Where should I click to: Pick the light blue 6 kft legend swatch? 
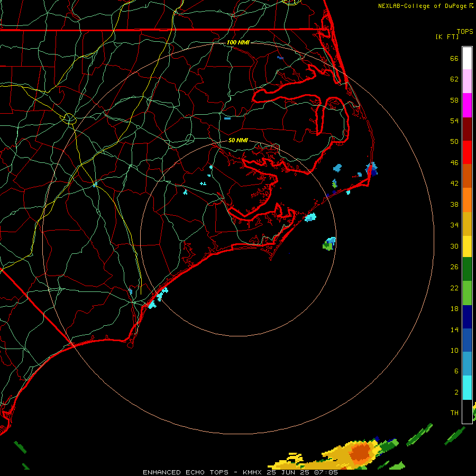pos(467,364)
